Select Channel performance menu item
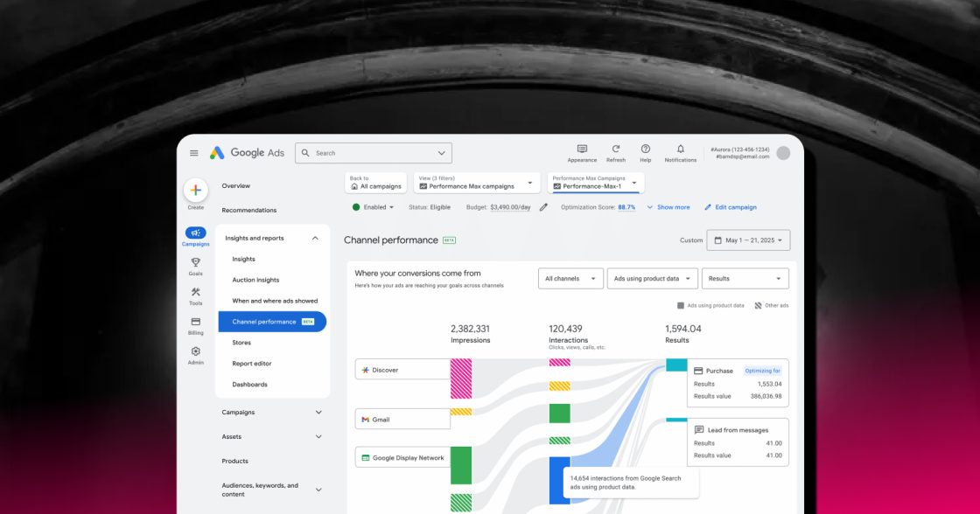 point(272,322)
